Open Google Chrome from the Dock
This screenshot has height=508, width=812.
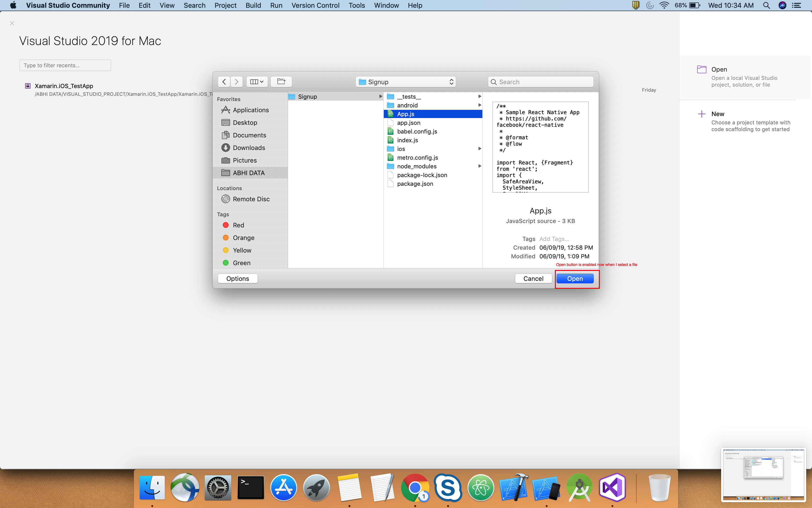[x=415, y=487]
